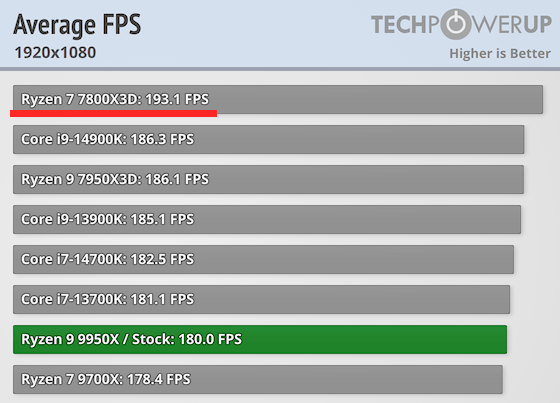Click the 180.0 FPS value on green bar
The image size is (560, 403).
[x=210, y=339]
